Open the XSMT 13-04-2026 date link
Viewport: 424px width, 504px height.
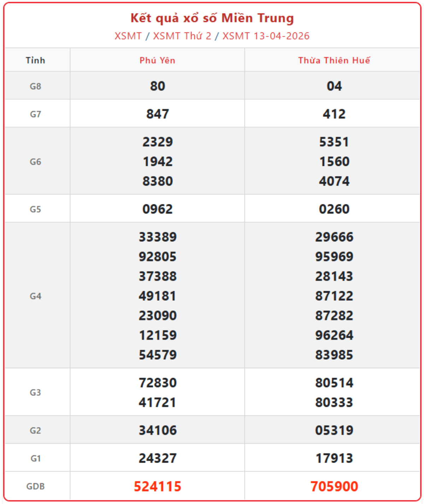pos(266,36)
